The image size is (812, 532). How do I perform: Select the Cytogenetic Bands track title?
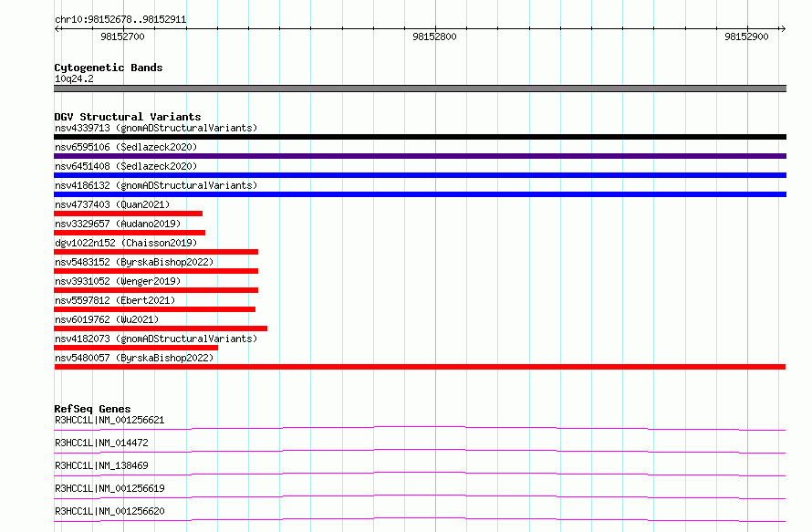109,68
